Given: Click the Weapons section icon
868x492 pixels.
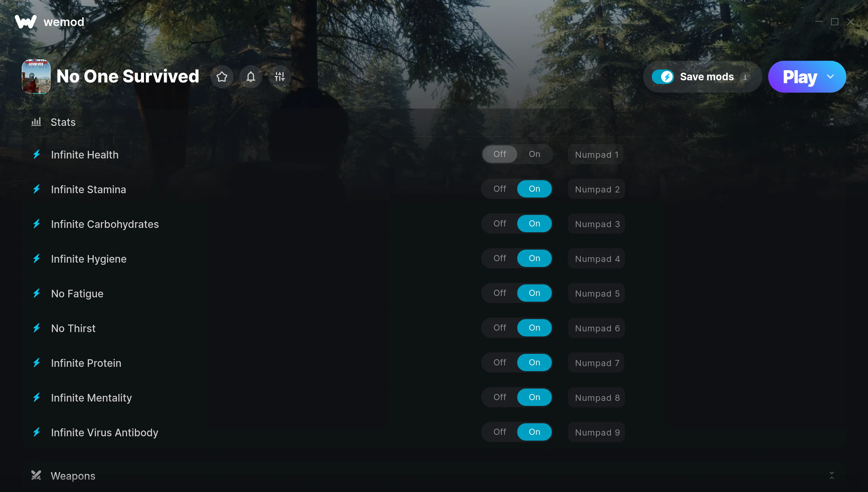Looking at the screenshot, I should click(x=37, y=476).
